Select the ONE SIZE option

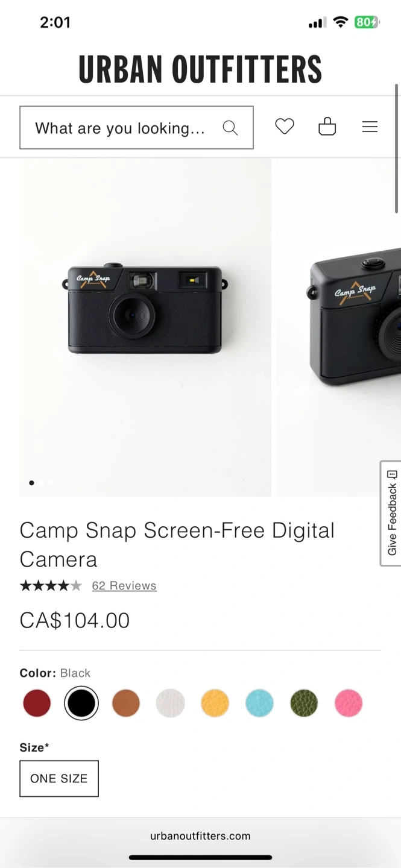[59, 778]
